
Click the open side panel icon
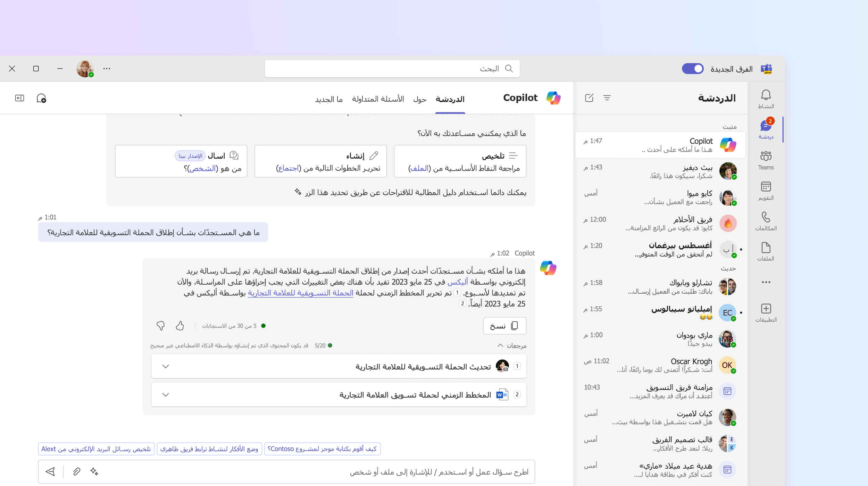click(x=19, y=98)
